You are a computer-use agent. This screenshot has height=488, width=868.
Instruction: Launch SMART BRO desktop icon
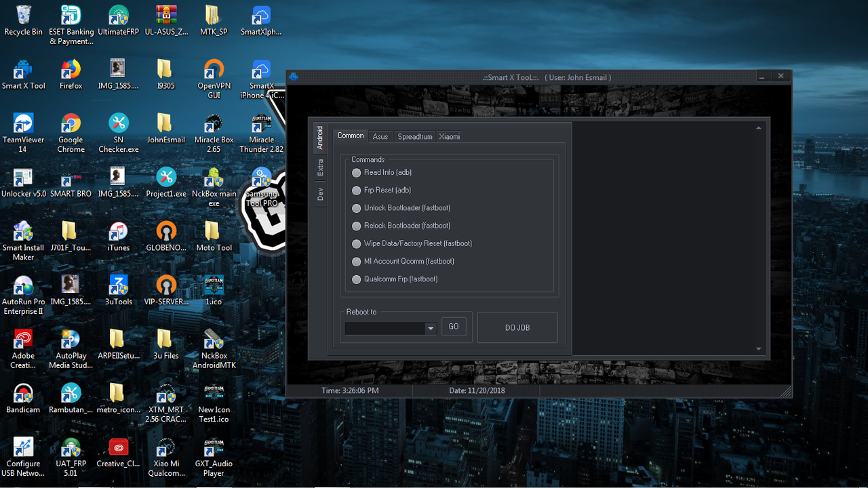coord(71,182)
